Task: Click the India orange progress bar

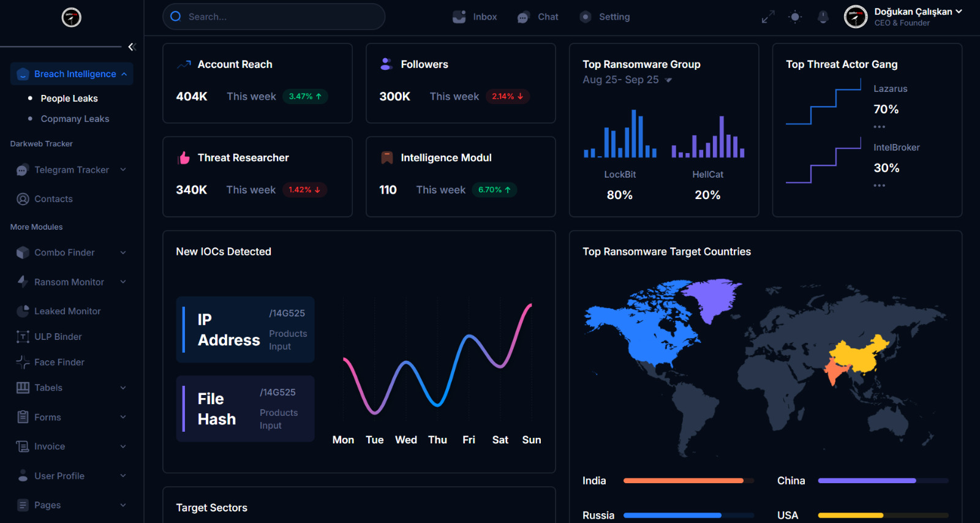Action: coord(683,481)
